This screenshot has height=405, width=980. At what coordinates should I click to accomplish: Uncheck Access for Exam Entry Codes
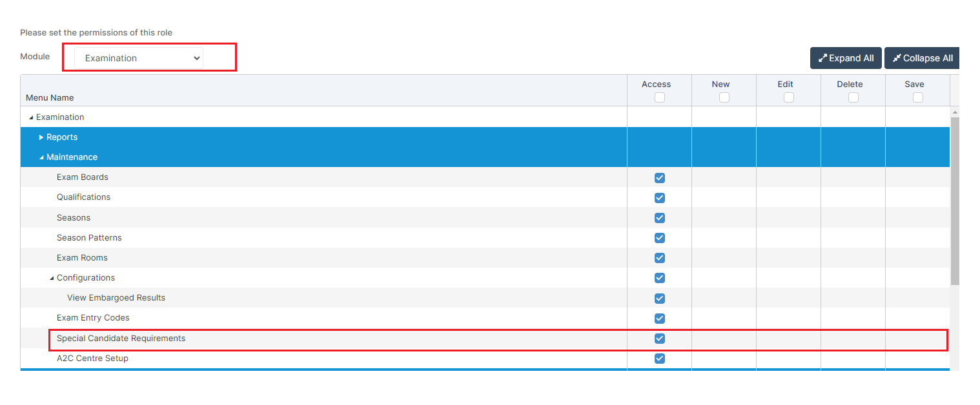[660, 319]
